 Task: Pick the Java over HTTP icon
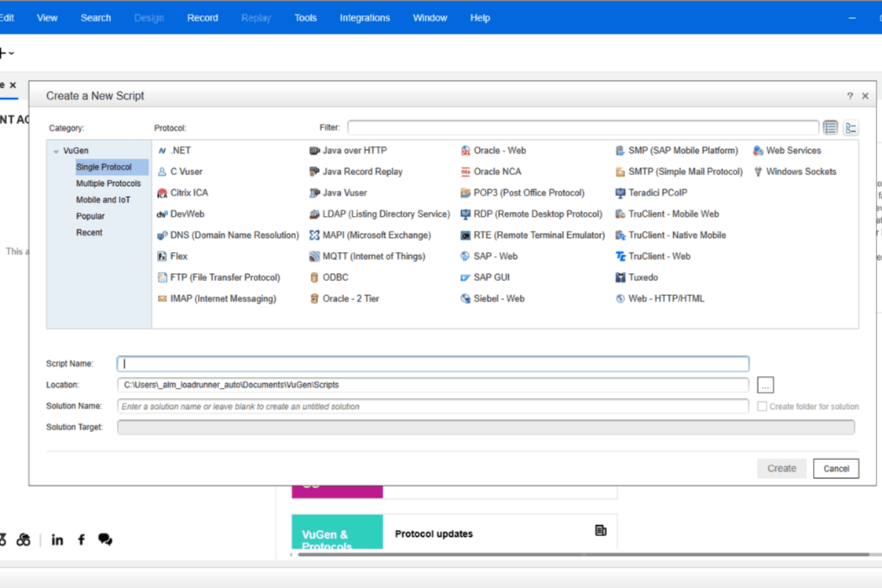tap(314, 151)
